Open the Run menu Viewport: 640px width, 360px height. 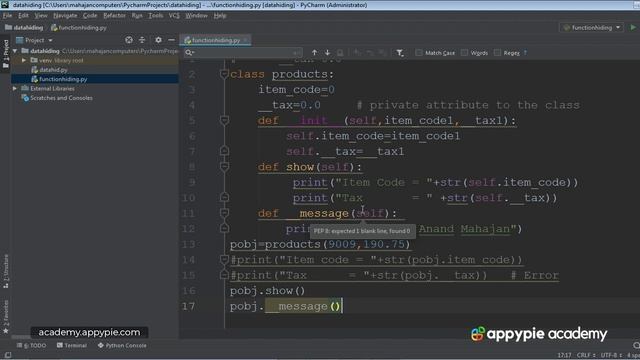(137, 16)
